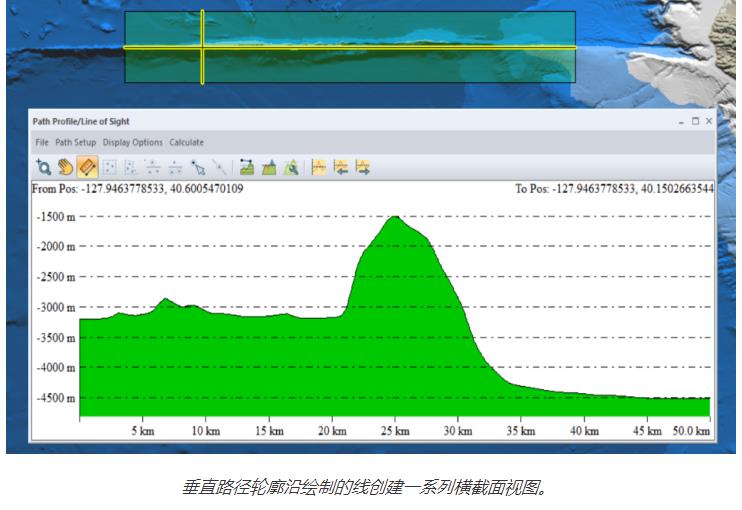Open the Path Setup menu
Viewport: 742px width, 510px height.
76,142
